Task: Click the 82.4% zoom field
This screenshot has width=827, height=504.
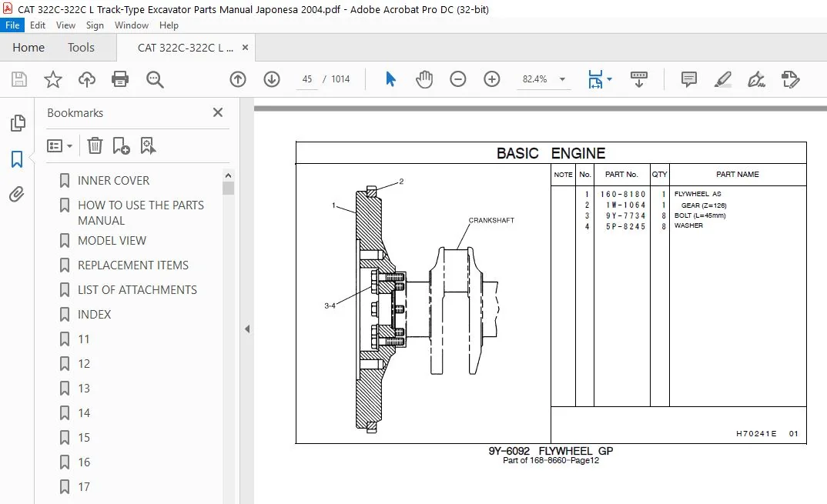Action: coord(535,79)
